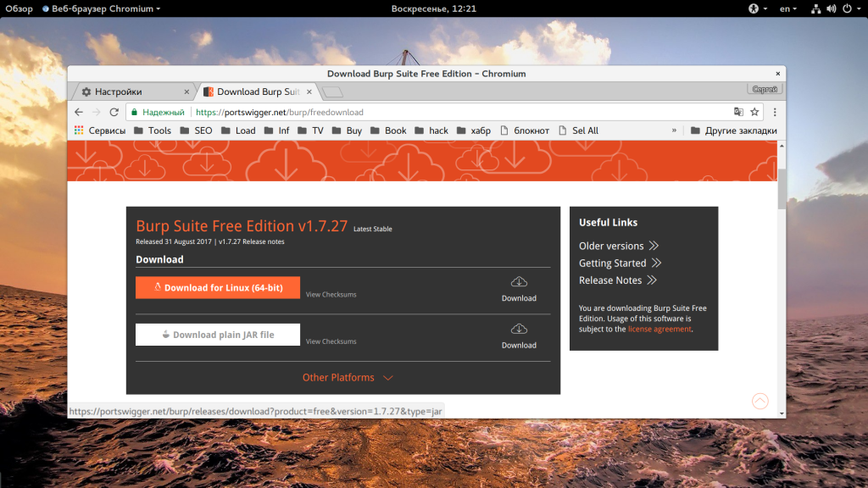The height and width of the screenshot is (488, 868).
Task: Open the en language dropdown
Action: point(788,8)
